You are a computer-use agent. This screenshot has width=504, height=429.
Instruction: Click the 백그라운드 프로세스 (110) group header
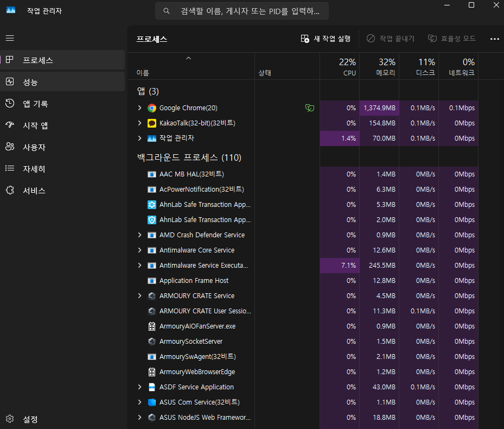(x=189, y=157)
